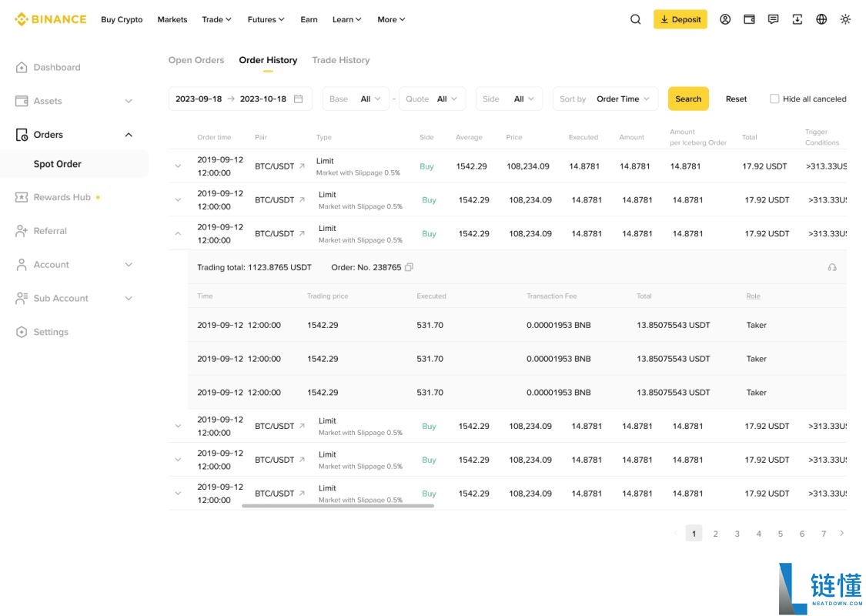Open the download app icon in header
The height and width of the screenshot is (616, 866).
coord(797,19)
